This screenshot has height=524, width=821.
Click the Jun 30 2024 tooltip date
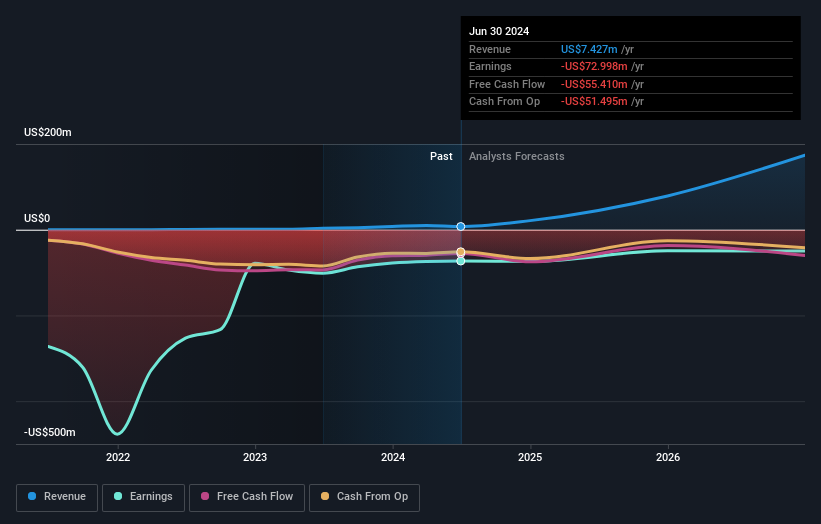click(x=499, y=31)
